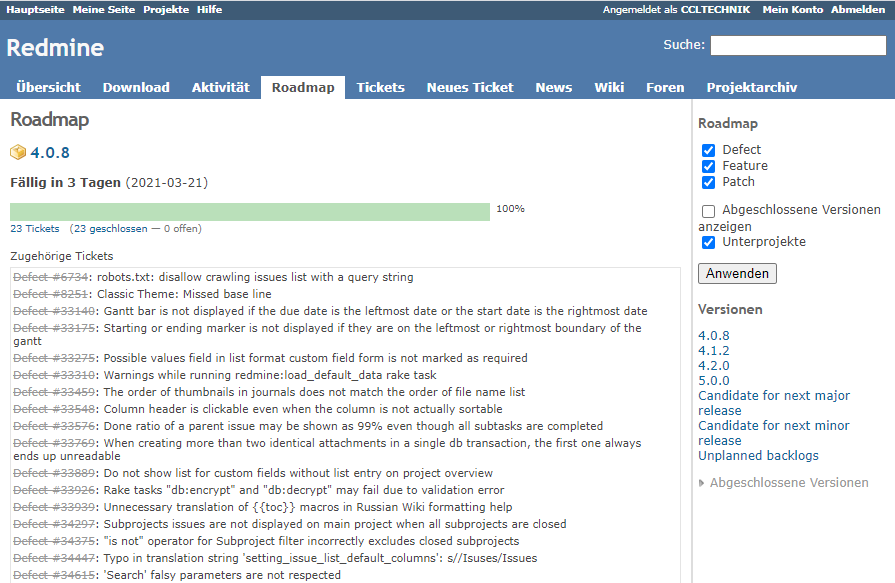Toggle the Patch checkbox
895x583 pixels.
click(x=709, y=182)
